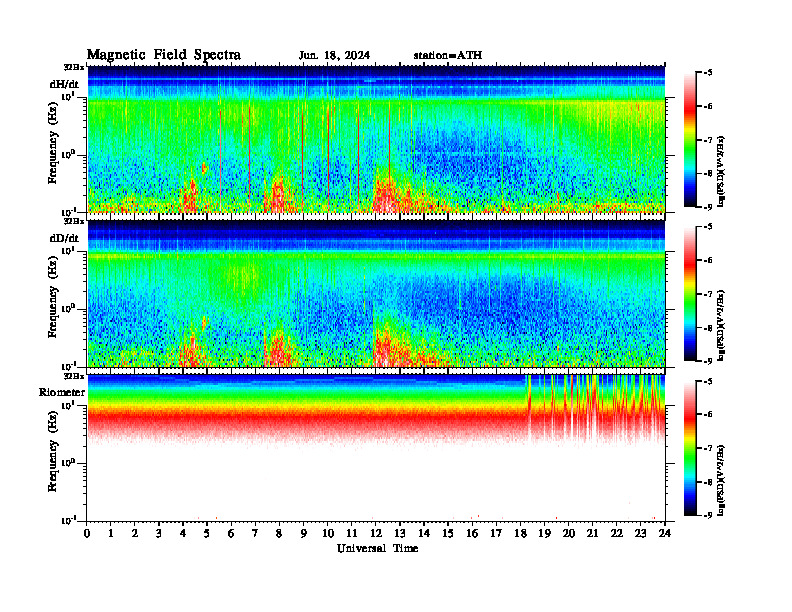
Task: Click the -7 tick on middle color scale
Action: pos(708,294)
